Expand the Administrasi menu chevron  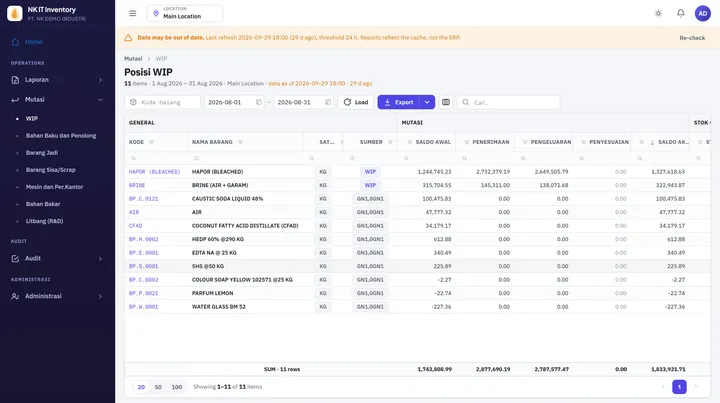pyautogui.click(x=100, y=296)
